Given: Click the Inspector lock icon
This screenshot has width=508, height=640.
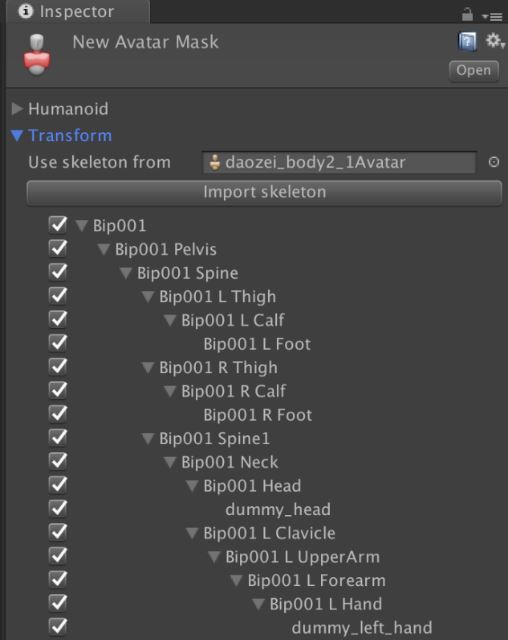Looking at the screenshot, I should [x=467, y=15].
